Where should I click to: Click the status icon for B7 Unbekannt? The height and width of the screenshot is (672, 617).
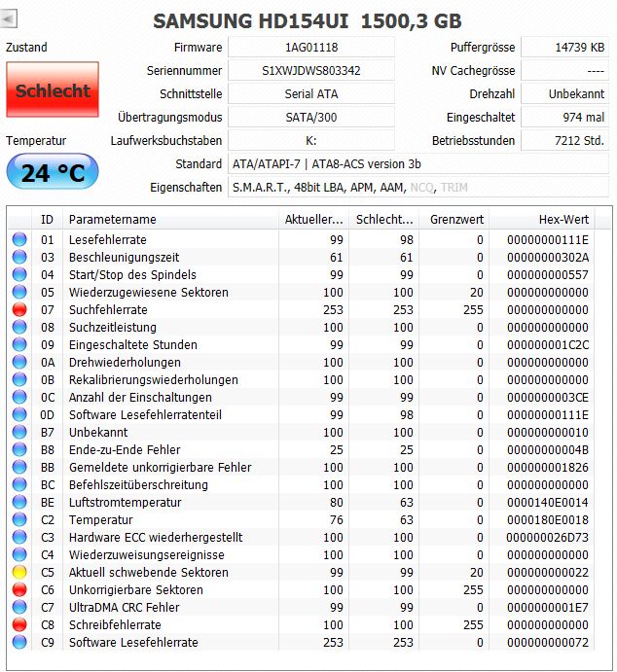click(19, 432)
